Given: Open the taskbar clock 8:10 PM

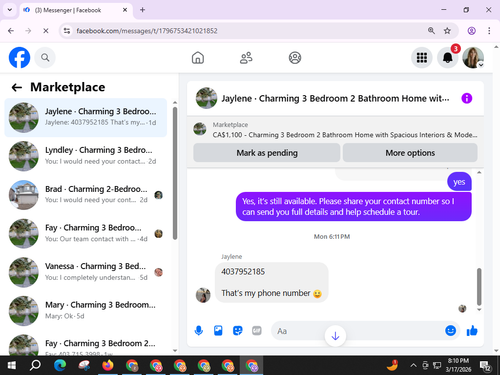Looking at the screenshot, I should pos(458,365).
